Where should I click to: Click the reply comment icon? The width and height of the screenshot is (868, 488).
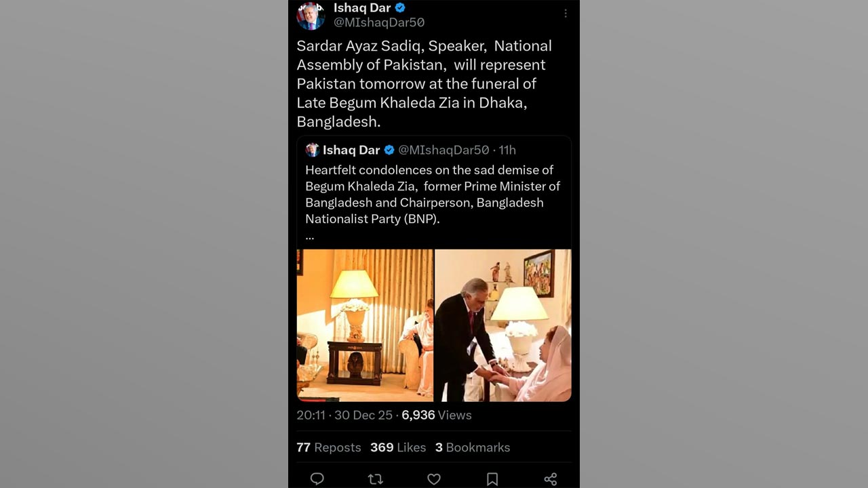point(317,479)
